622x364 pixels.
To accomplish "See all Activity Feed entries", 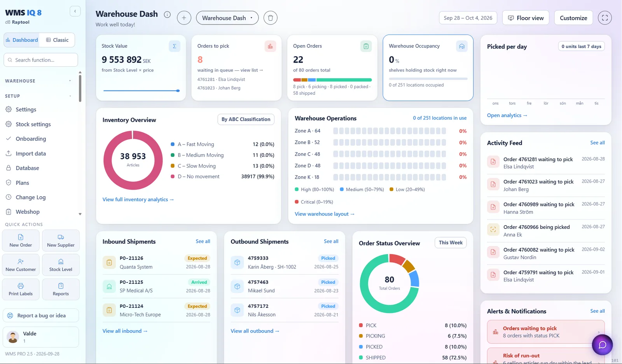I will 597,143.
